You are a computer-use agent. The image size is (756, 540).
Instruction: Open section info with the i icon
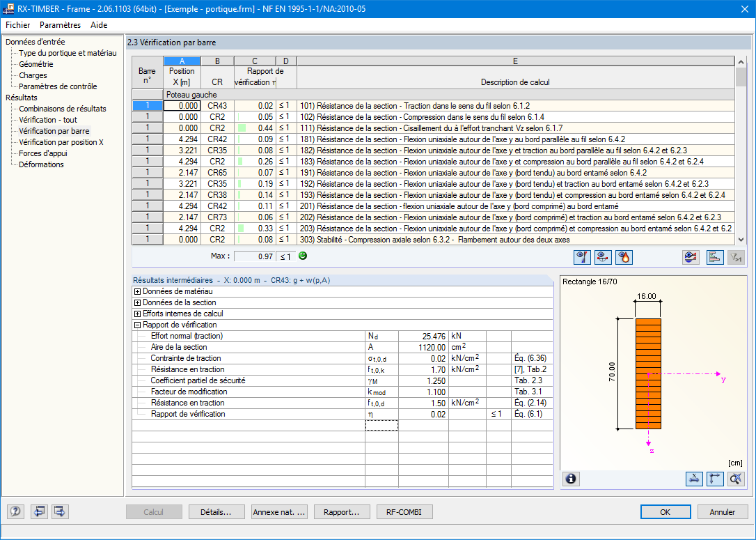(571, 479)
